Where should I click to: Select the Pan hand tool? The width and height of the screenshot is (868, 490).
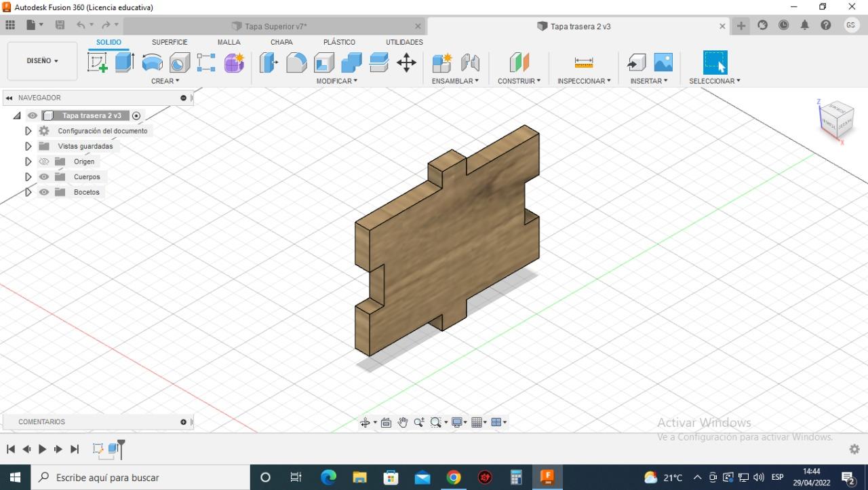(x=402, y=422)
